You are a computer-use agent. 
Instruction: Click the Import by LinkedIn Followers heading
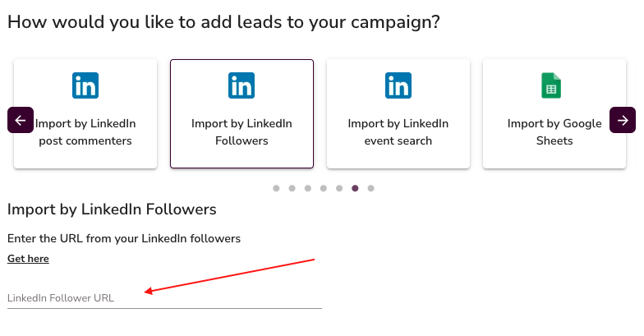[112, 209]
